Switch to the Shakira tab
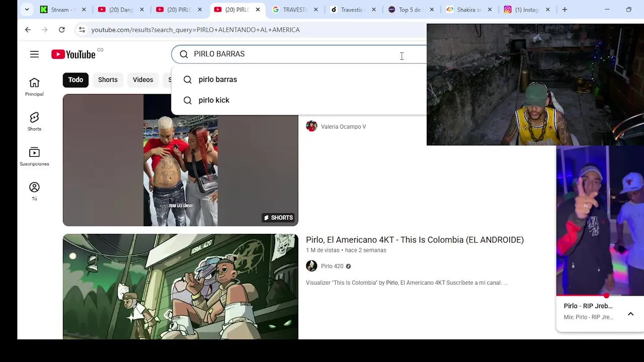The height and width of the screenshot is (362, 644). click(469, 10)
